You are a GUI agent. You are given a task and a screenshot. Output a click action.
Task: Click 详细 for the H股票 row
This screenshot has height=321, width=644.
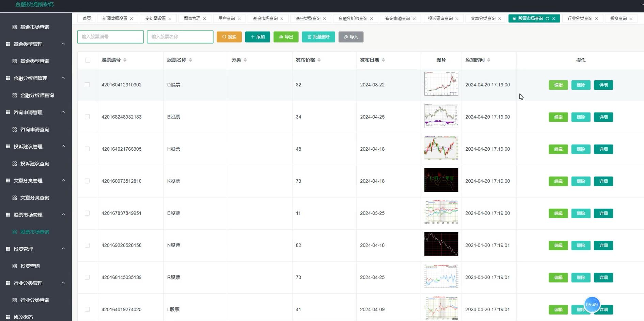pos(603,149)
